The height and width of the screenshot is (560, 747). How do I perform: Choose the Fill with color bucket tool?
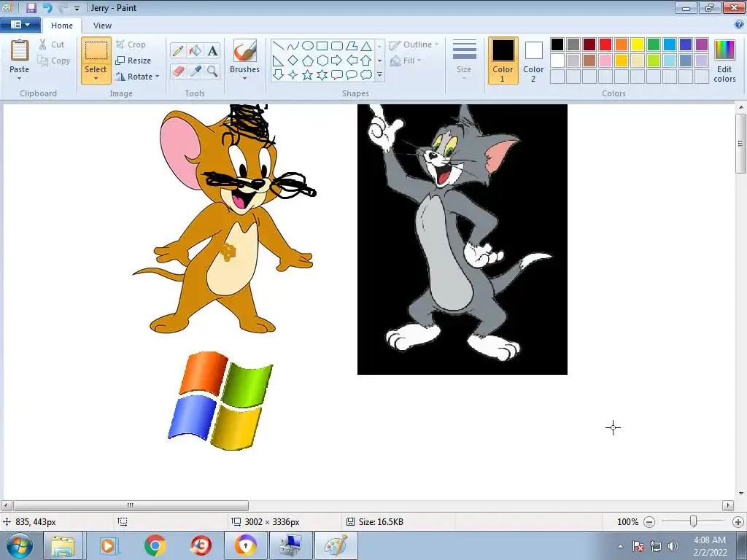click(x=195, y=50)
